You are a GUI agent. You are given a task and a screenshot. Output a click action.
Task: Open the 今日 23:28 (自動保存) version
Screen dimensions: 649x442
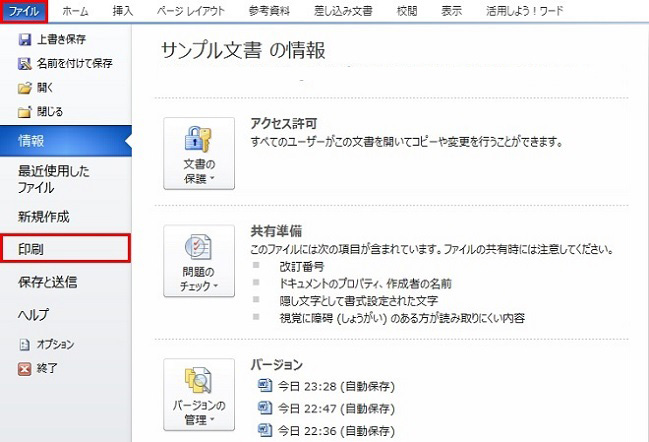[336, 386]
